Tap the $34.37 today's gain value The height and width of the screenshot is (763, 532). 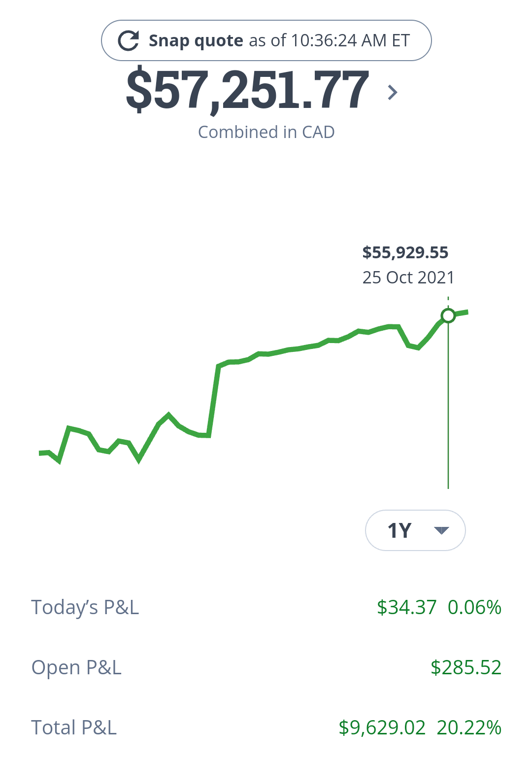[406, 607]
